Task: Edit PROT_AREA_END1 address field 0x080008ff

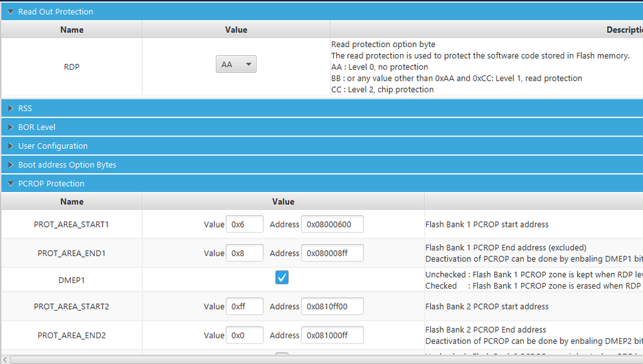Action: click(x=332, y=253)
